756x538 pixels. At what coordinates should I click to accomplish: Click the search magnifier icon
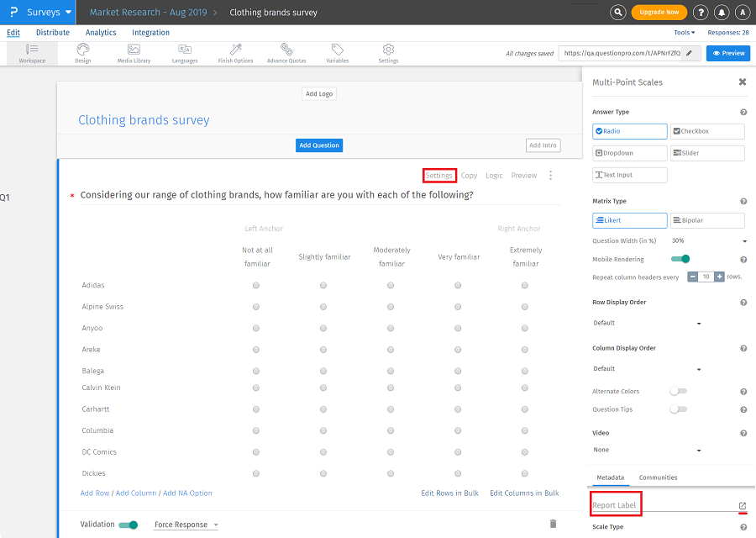coord(618,13)
